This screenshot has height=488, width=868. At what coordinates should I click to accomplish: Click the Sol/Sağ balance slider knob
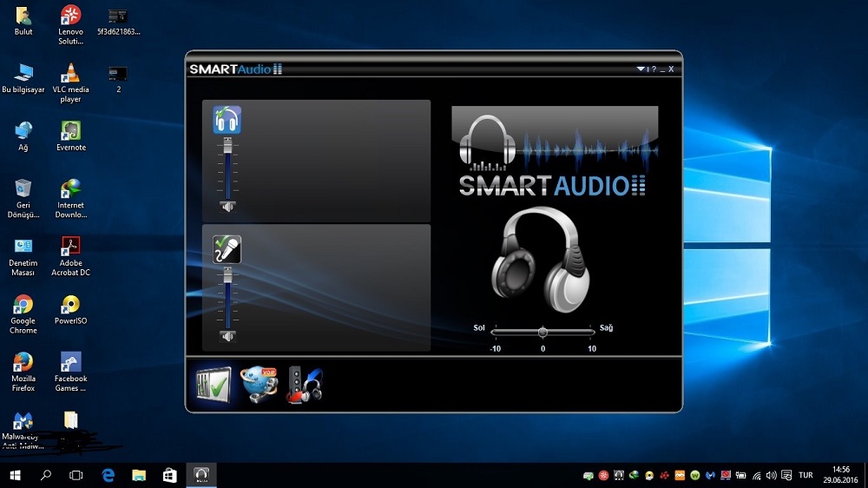pyautogui.click(x=542, y=332)
